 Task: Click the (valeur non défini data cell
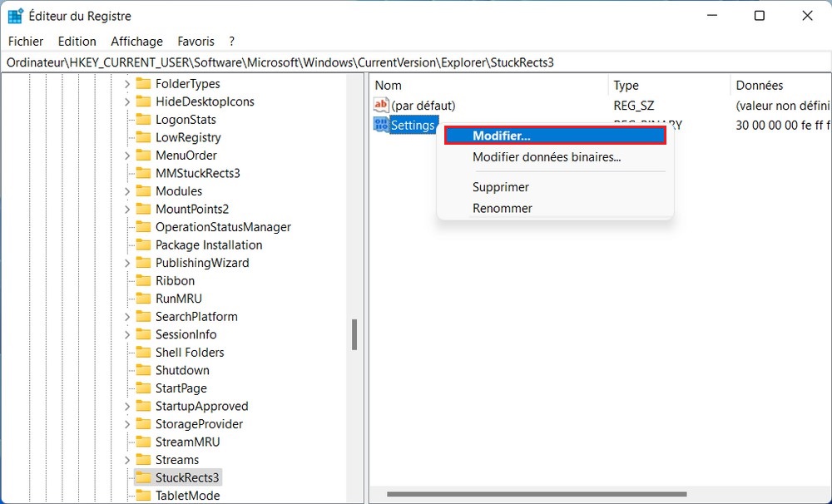[x=783, y=106]
